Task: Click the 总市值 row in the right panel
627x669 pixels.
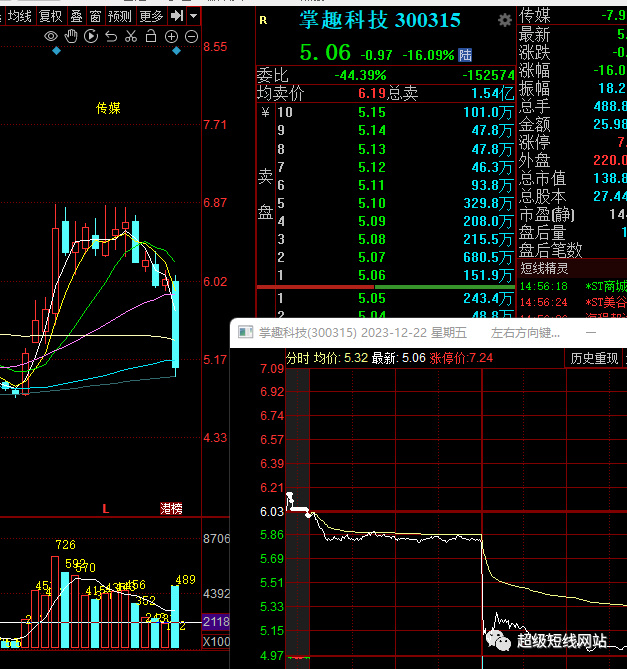Action: coord(572,178)
